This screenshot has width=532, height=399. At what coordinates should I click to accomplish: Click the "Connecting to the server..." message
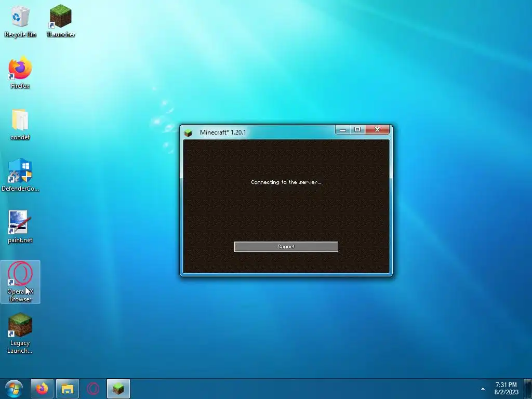(286, 182)
